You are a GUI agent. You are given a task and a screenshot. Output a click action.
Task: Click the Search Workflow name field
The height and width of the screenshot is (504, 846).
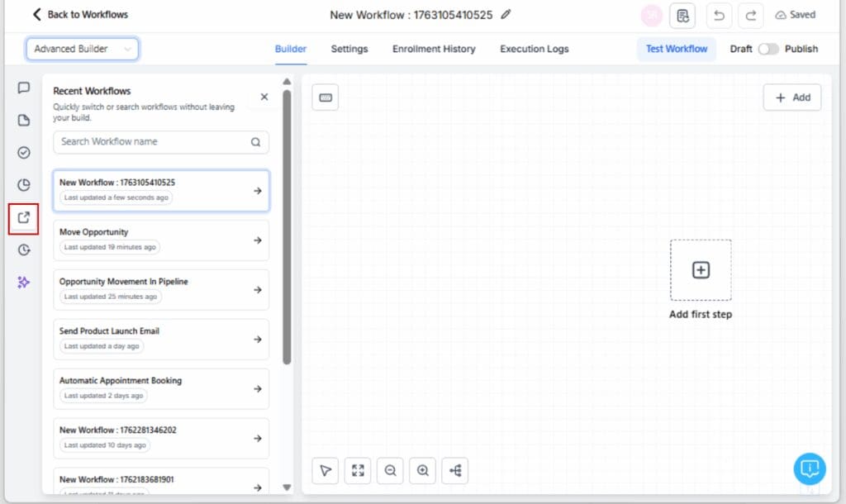tap(160, 142)
